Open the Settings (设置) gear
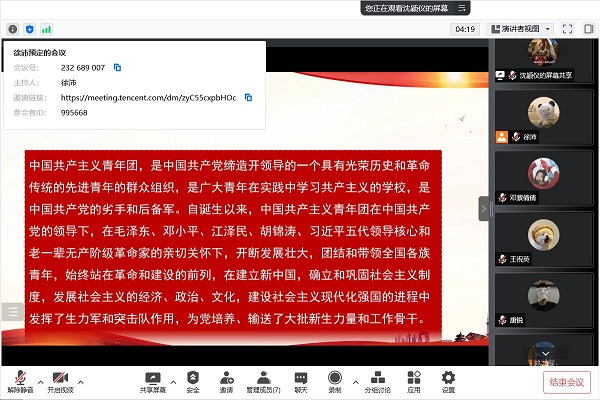The height and width of the screenshot is (400, 600). point(448,379)
